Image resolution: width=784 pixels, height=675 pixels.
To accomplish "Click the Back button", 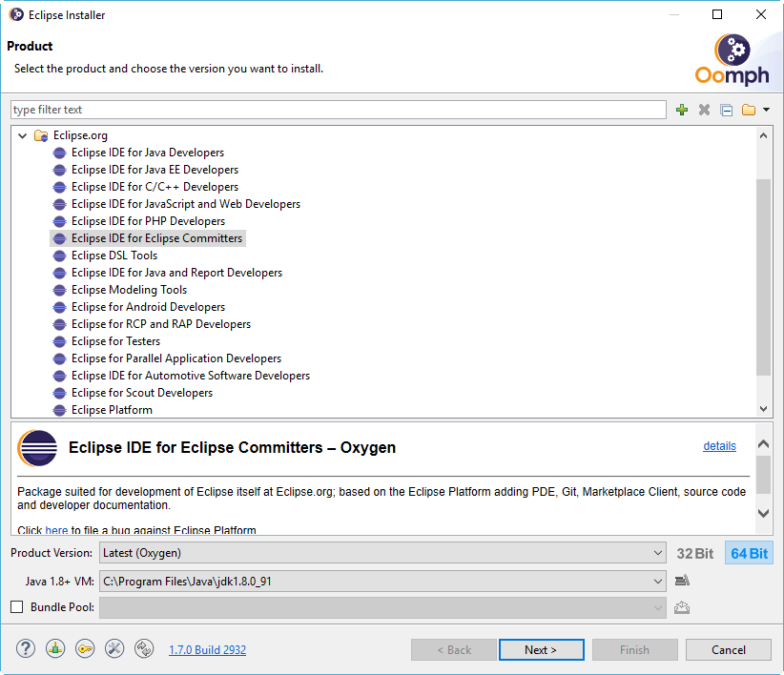I will point(454,650).
